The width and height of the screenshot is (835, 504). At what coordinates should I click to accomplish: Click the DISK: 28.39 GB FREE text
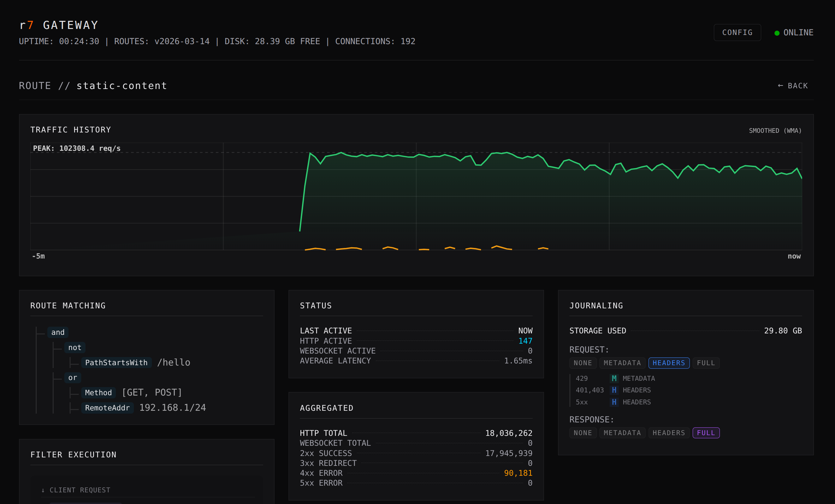(272, 41)
